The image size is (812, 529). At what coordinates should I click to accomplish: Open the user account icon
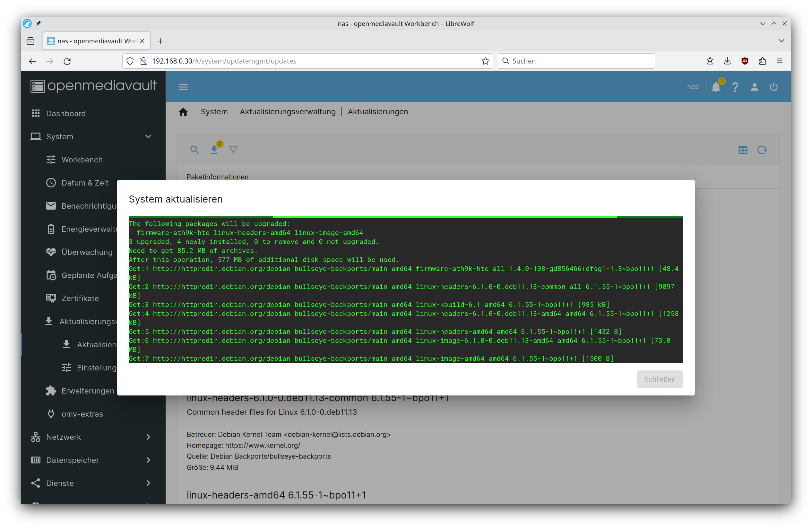754,87
